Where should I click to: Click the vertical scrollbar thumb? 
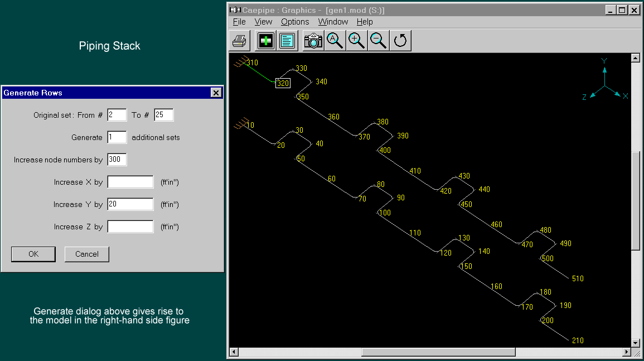(636, 201)
